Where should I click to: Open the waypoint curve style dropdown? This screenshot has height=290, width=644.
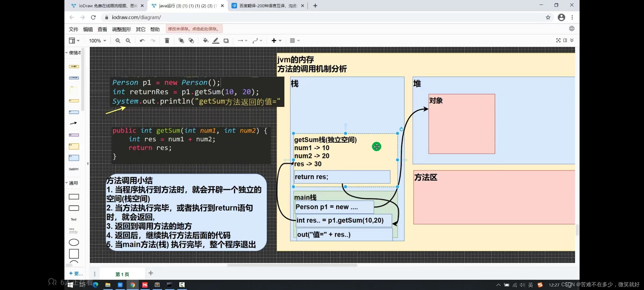[257, 41]
